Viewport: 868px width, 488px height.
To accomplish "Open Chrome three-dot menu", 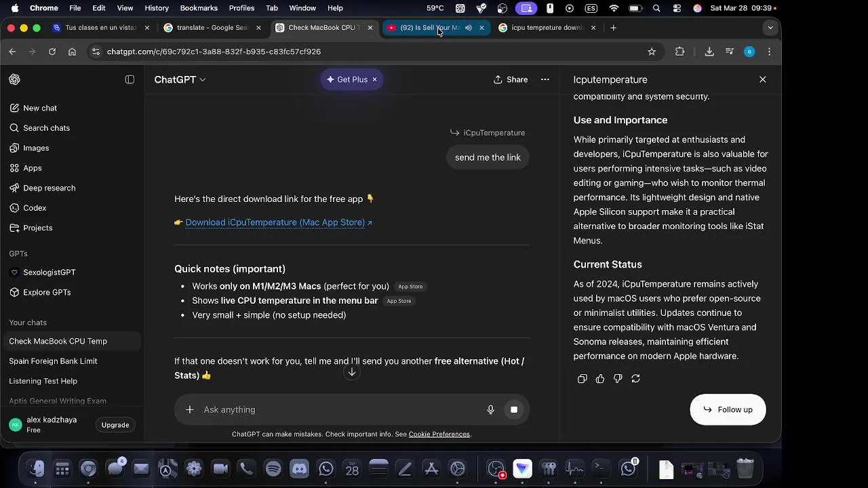I will point(769,52).
